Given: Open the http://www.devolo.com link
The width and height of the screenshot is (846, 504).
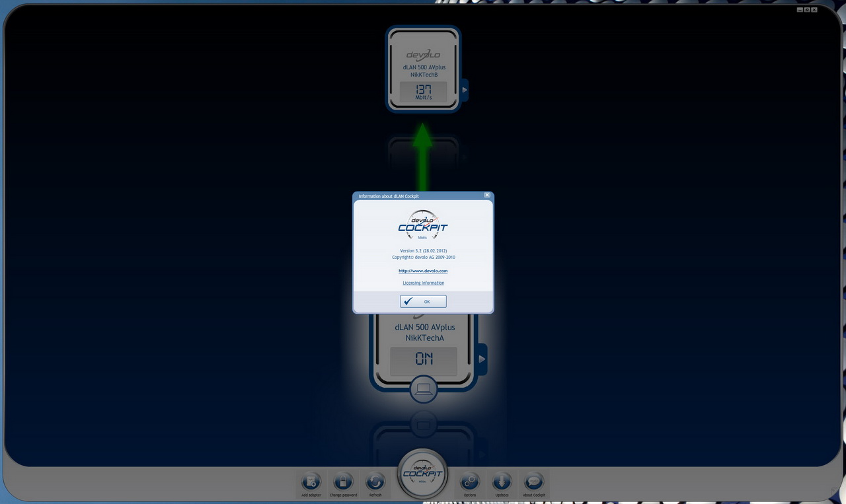Looking at the screenshot, I should click(x=423, y=271).
